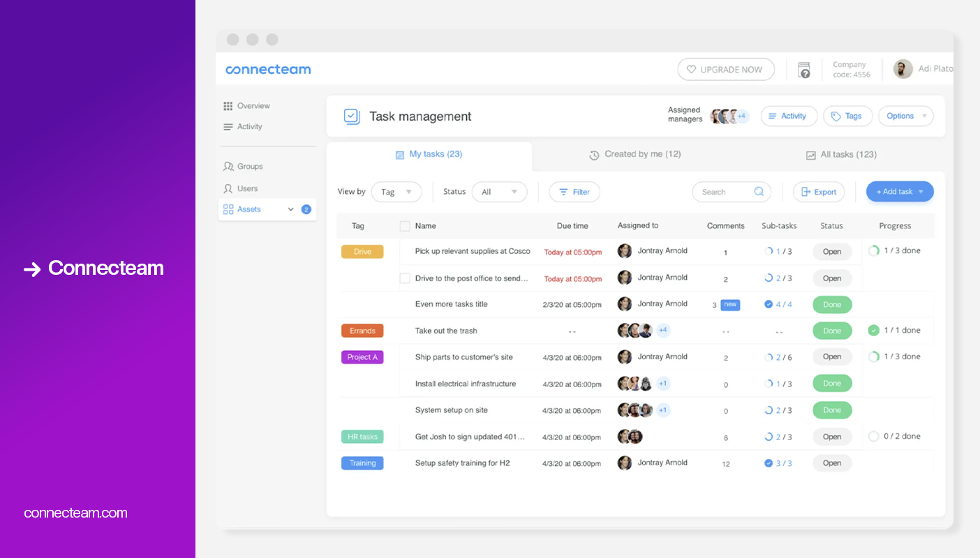Click the Overview grid icon in sidebar
Image resolution: width=980 pixels, height=558 pixels.
(x=228, y=106)
